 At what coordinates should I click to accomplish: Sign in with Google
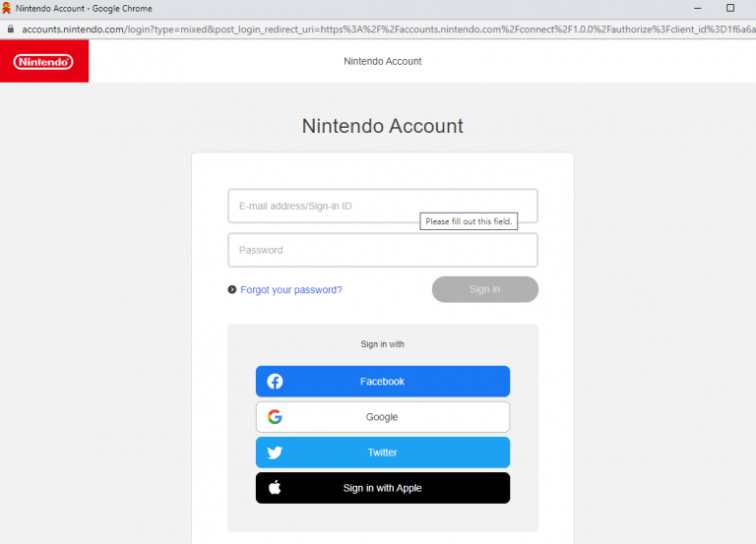point(383,417)
